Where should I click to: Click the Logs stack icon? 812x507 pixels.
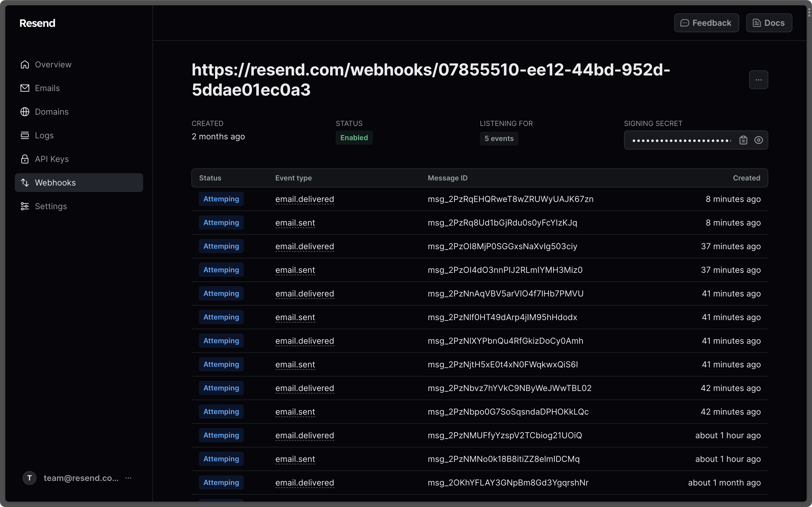(25, 135)
